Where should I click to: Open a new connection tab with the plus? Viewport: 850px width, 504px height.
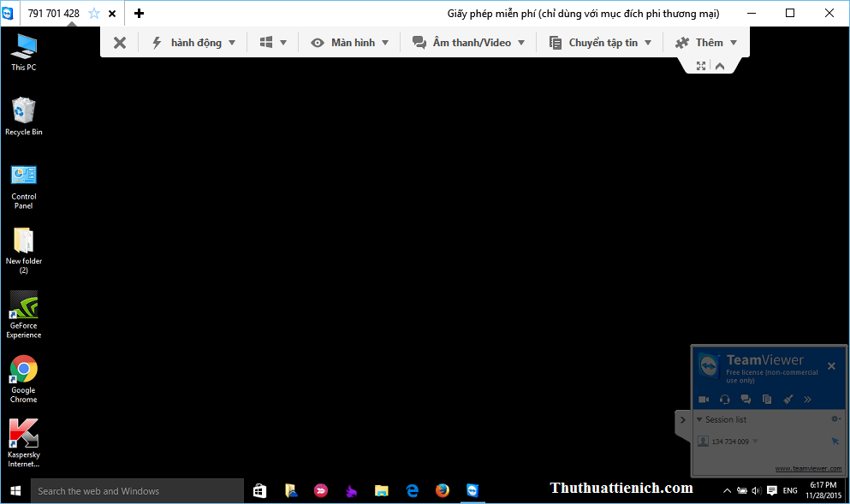click(140, 14)
